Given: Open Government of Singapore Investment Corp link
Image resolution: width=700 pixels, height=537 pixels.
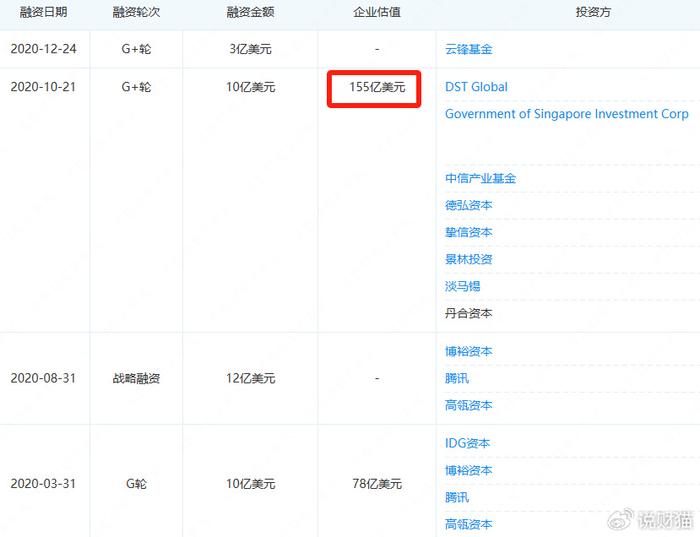Looking at the screenshot, I should tap(567, 114).
